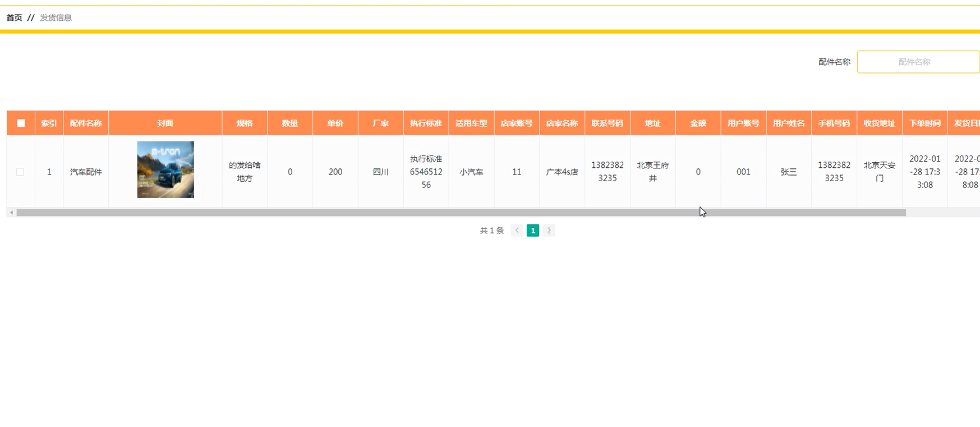The image size is (980, 427).
Task: Click the 收货地址 column header
Action: point(880,123)
